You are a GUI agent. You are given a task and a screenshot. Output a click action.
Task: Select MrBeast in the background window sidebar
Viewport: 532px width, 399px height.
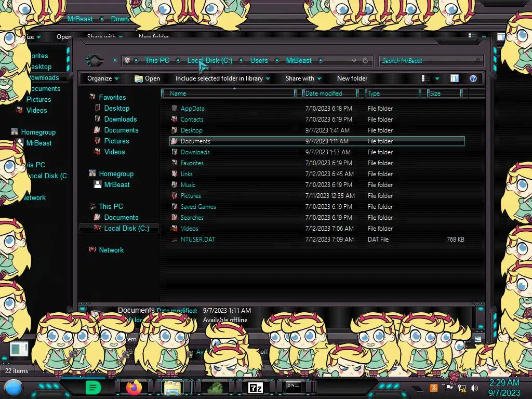(x=39, y=143)
